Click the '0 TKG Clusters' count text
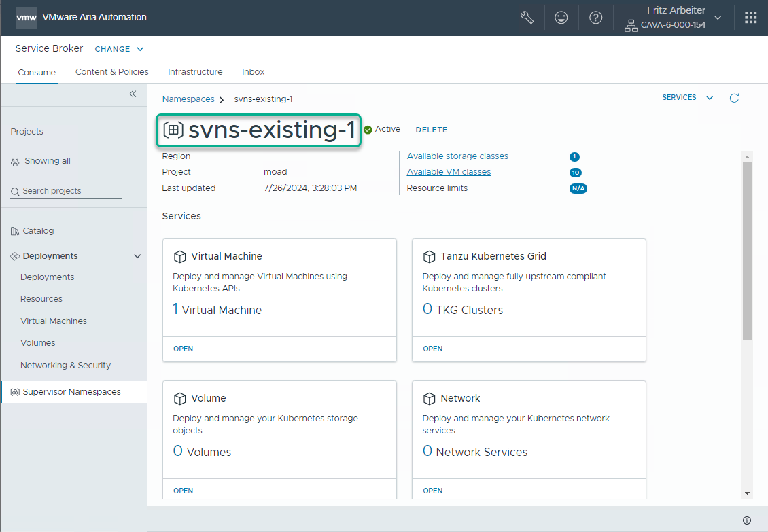 coord(462,309)
